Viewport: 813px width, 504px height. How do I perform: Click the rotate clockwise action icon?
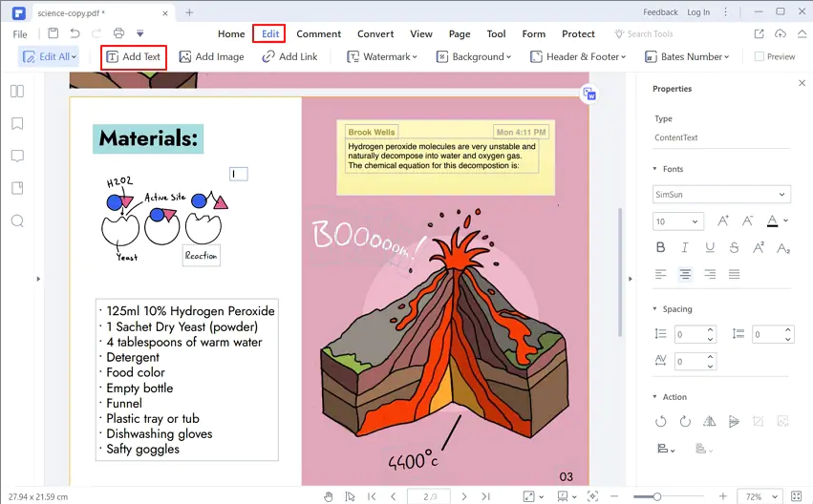[685, 421]
